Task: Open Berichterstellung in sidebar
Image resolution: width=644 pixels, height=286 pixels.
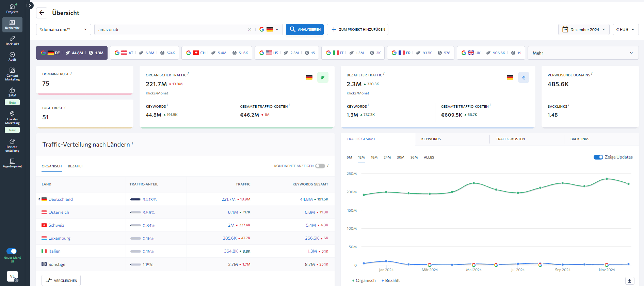Action: point(12,146)
